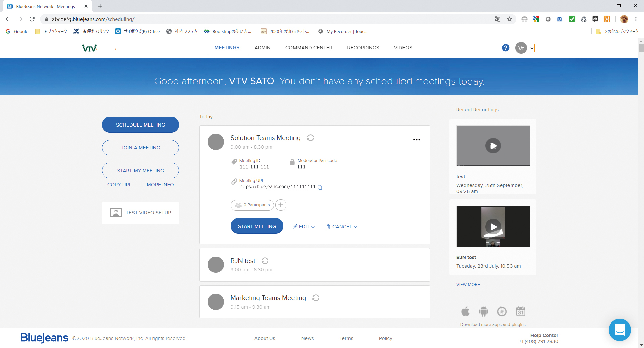
Task: Open Test Video Setup
Action: pyautogui.click(x=141, y=213)
